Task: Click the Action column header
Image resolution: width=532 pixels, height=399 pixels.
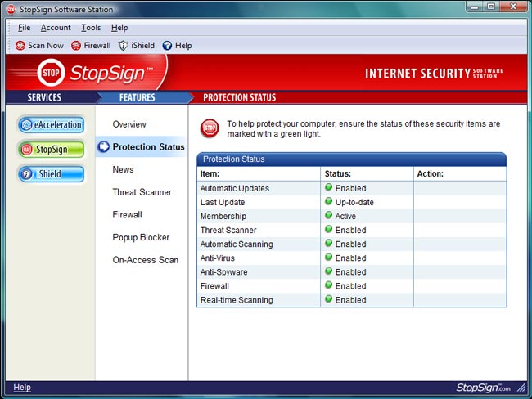Action: pos(431,174)
